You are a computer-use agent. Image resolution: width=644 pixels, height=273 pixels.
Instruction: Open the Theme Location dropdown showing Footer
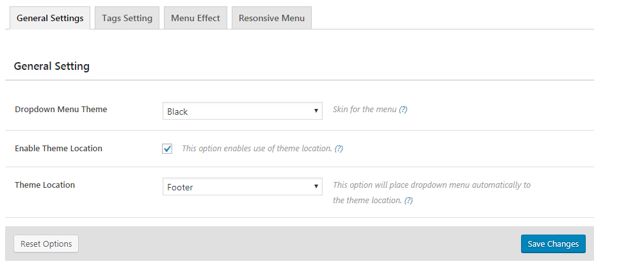(x=243, y=187)
